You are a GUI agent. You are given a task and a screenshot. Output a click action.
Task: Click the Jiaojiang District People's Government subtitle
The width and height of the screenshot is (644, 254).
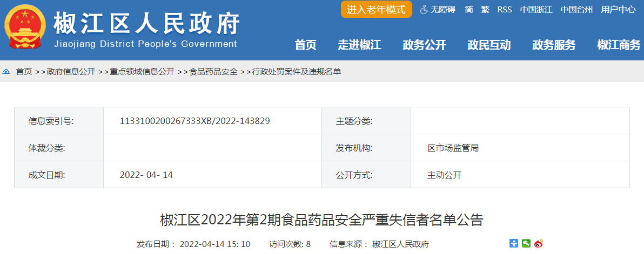pyautogui.click(x=146, y=44)
